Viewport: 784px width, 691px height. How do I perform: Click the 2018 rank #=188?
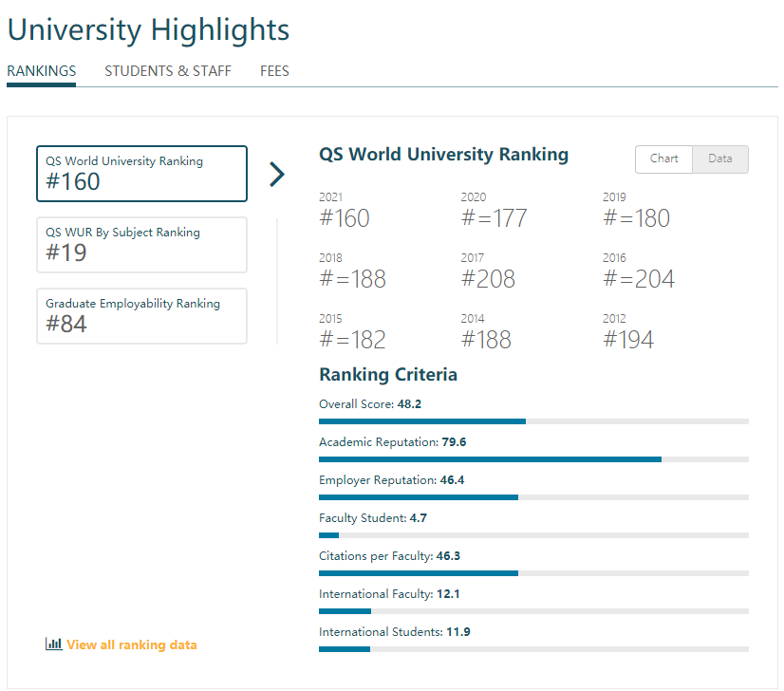[352, 279]
